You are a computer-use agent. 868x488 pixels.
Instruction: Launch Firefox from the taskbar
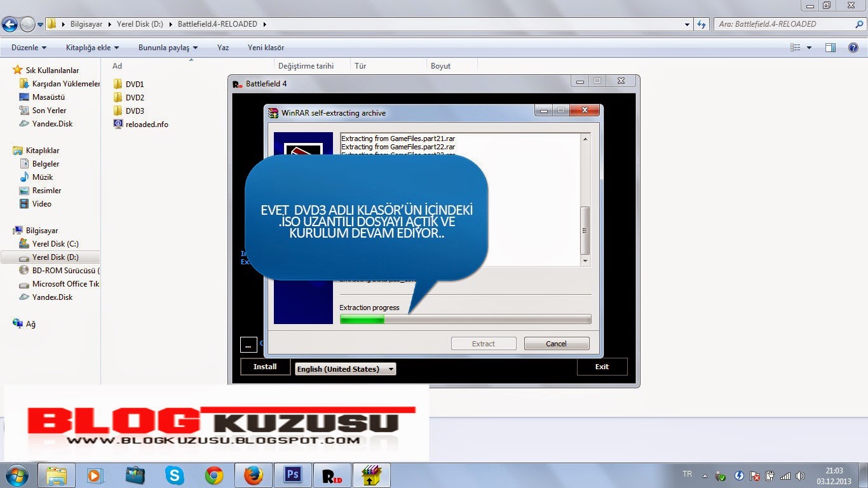click(x=254, y=475)
